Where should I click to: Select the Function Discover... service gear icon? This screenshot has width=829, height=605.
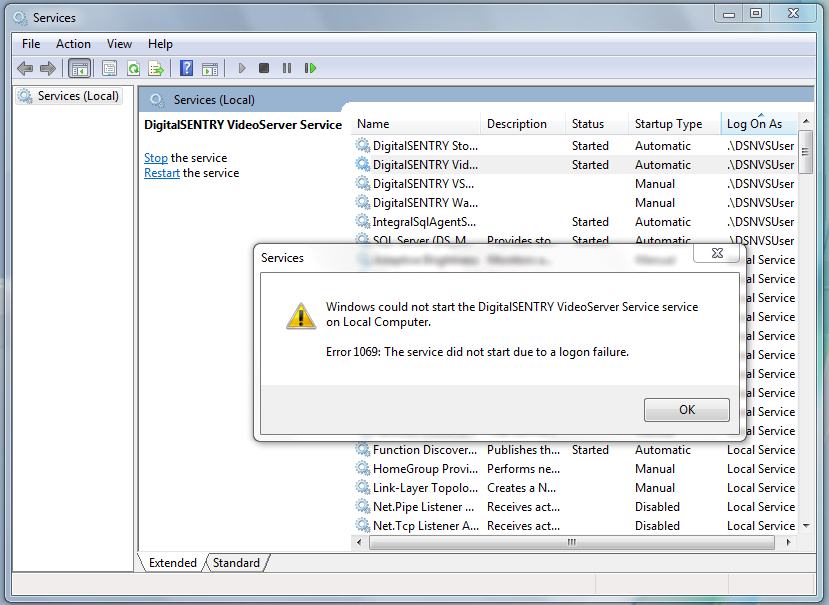tap(363, 450)
